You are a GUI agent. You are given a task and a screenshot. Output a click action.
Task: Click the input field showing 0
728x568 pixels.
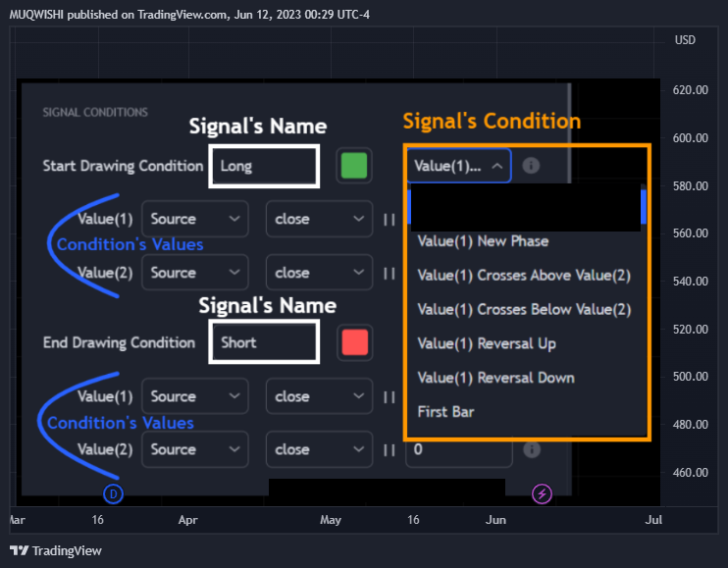[x=459, y=449]
